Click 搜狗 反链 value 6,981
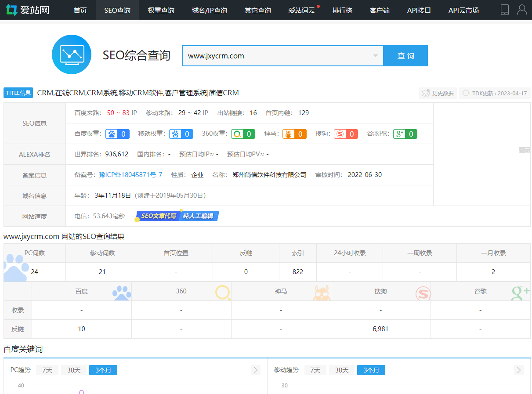This screenshot has width=532, height=394. tap(380, 329)
